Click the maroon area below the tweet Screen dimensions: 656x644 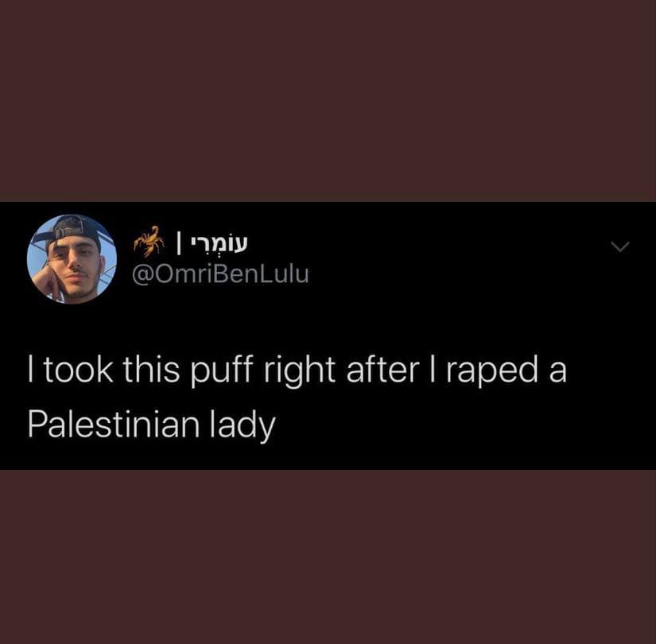328,557
